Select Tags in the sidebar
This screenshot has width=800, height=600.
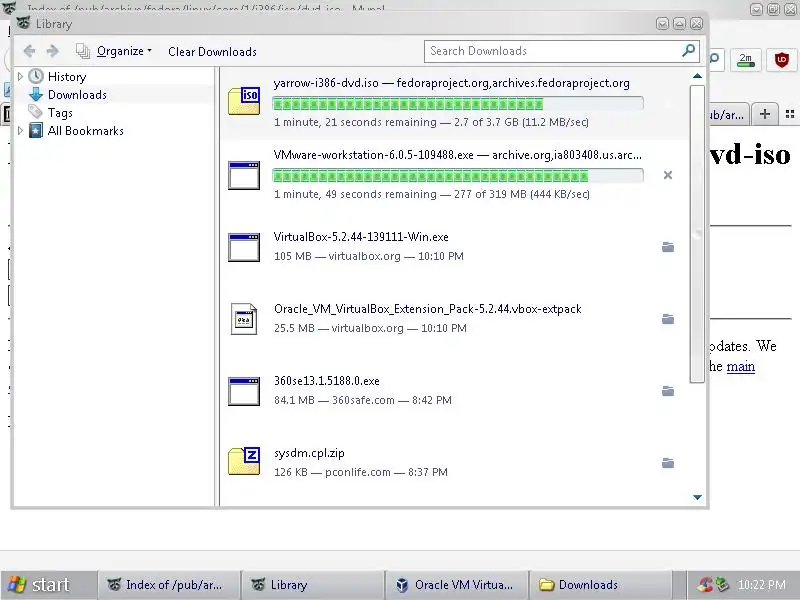pyautogui.click(x=60, y=113)
